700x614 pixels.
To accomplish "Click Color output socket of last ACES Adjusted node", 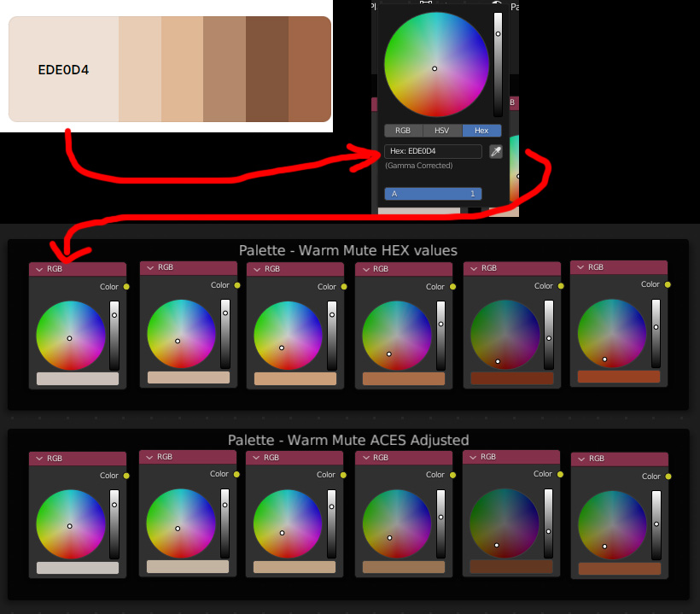I will point(668,477).
